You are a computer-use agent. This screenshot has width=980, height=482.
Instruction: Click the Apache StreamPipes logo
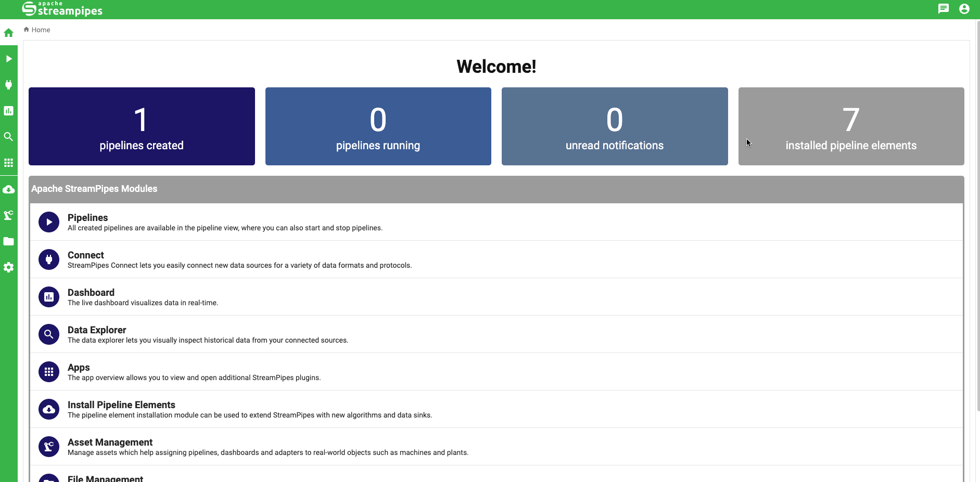coord(62,9)
